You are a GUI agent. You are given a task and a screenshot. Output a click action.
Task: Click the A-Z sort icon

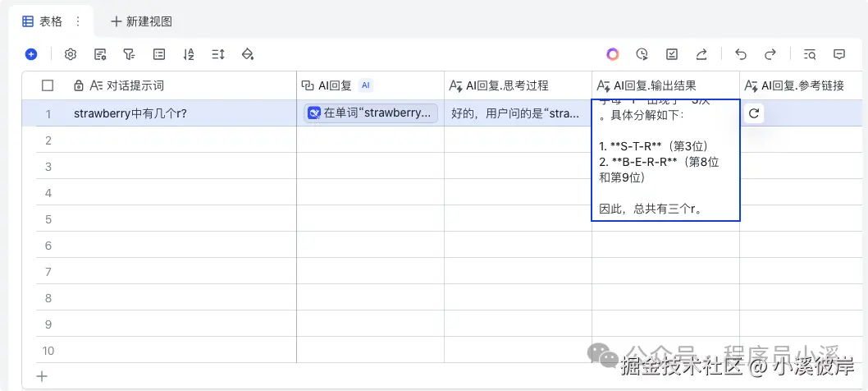tap(189, 54)
